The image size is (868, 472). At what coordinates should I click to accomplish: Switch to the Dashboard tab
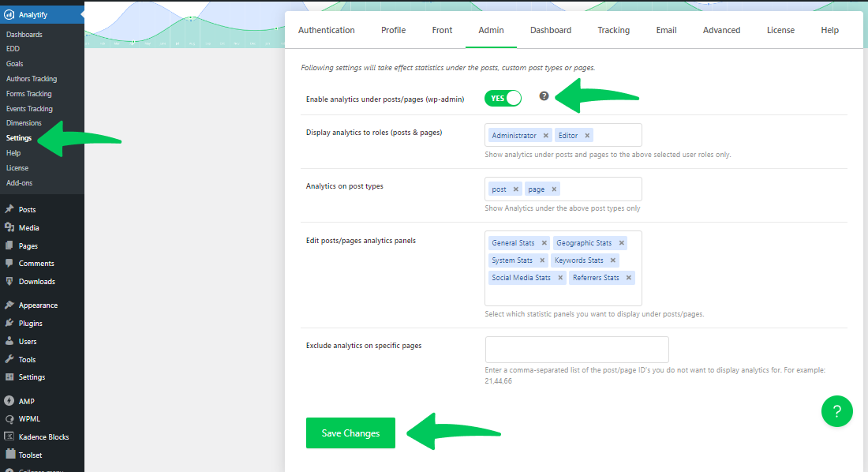pyautogui.click(x=551, y=30)
